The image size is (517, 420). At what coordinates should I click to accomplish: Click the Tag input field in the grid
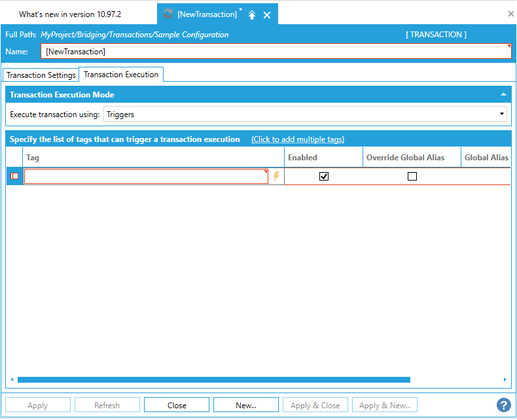click(x=146, y=176)
